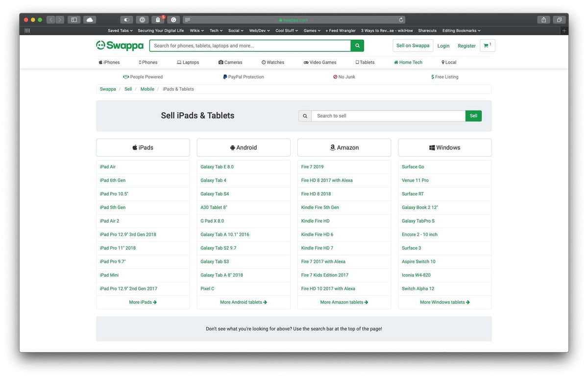Click the Windows category header button
Image resolution: width=588 pixels, height=378 pixels.
click(x=445, y=147)
